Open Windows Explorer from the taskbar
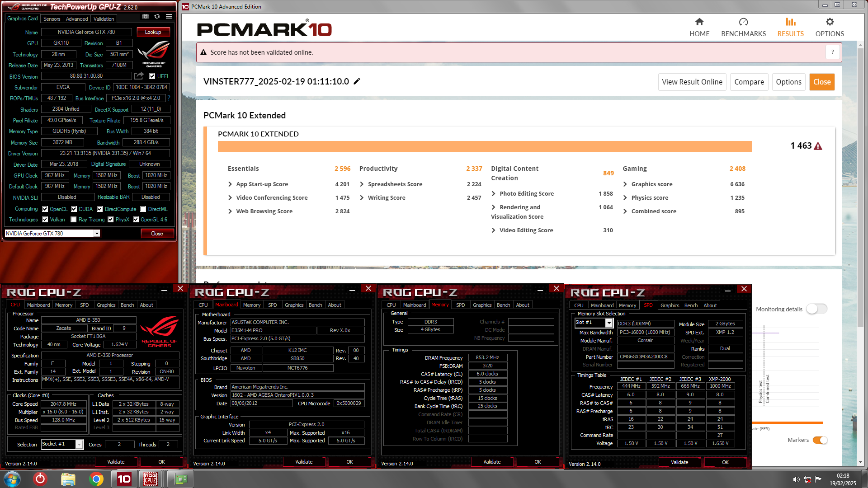 pos(68,479)
